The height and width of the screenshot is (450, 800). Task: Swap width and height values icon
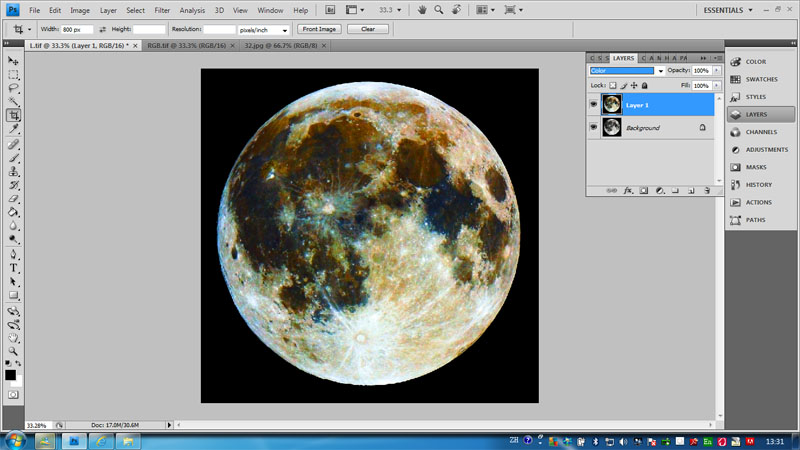coord(102,29)
